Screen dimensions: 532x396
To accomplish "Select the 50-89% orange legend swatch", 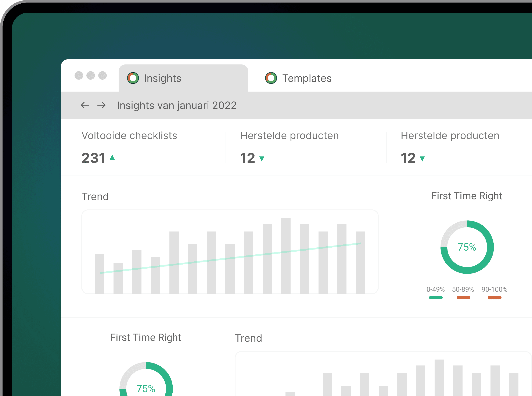I will pyautogui.click(x=463, y=297).
